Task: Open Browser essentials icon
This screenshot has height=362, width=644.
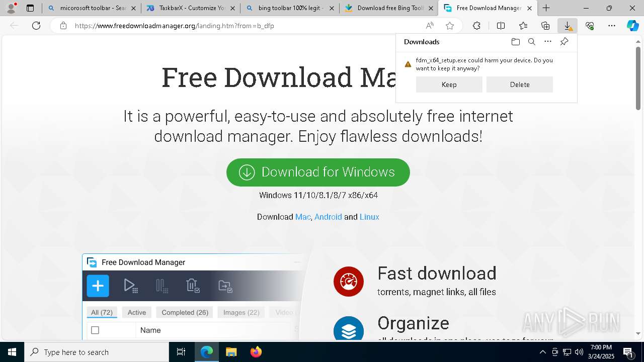Action: click(x=590, y=26)
